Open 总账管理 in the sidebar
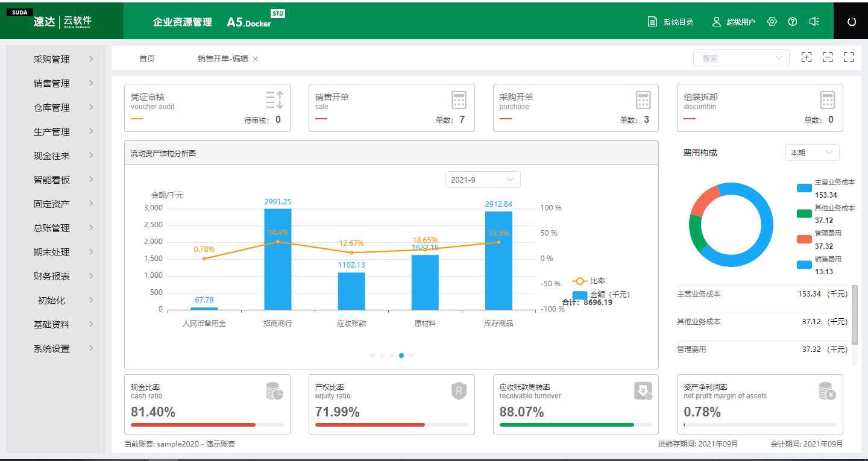Image resolution: width=868 pixels, height=461 pixels. (56, 228)
